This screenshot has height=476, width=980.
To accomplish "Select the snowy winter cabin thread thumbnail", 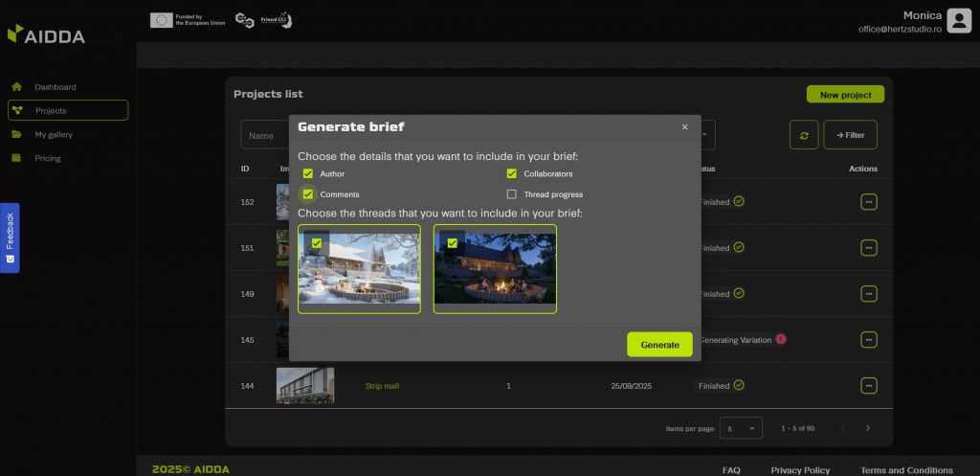I will (x=359, y=269).
